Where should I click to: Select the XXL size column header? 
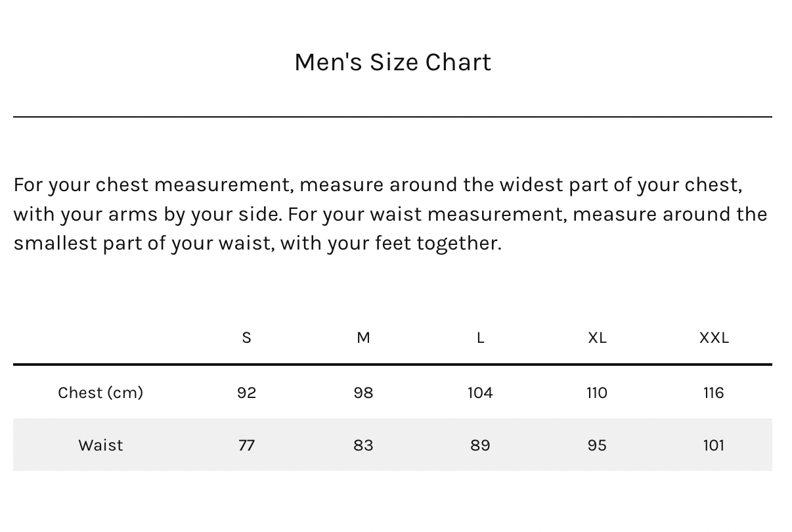(714, 338)
